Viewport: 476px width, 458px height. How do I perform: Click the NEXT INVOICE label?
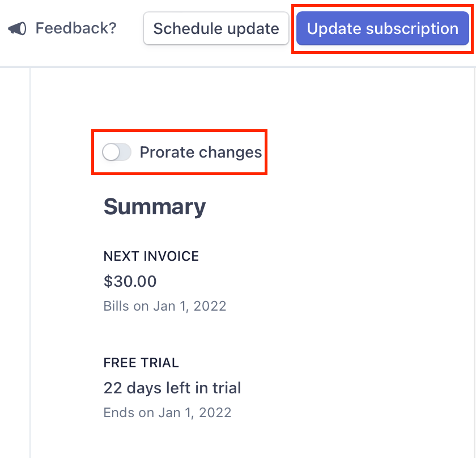click(151, 256)
